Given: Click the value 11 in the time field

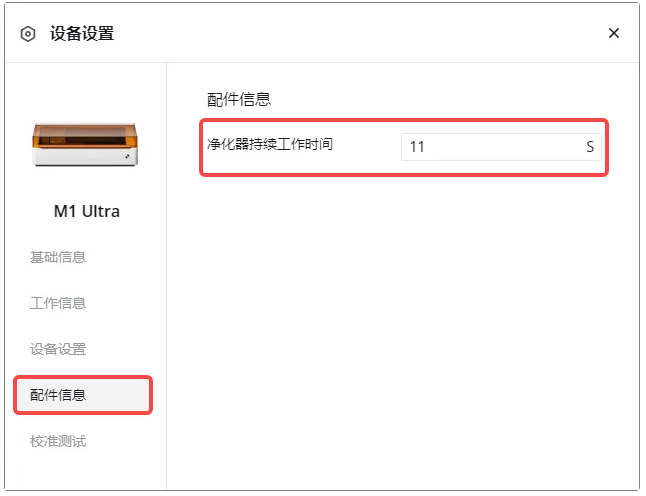Looking at the screenshot, I should [417, 147].
